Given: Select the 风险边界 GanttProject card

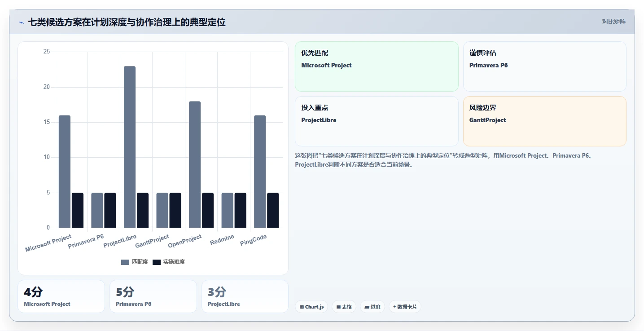Looking at the screenshot, I should click(544, 121).
